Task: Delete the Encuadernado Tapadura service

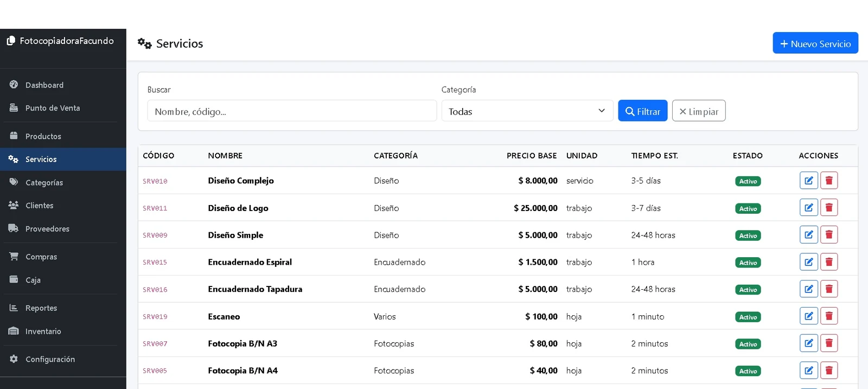Action: coord(829,289)
